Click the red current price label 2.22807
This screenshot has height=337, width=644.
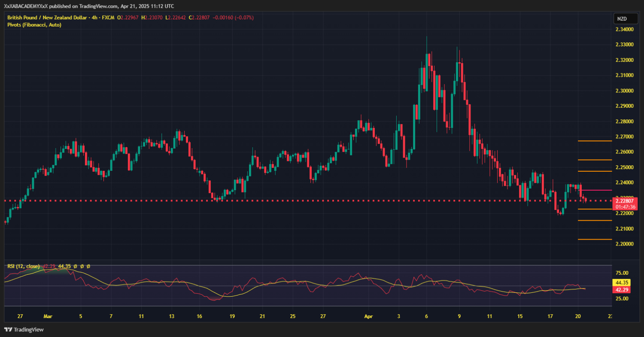click(x=625, y=200)
